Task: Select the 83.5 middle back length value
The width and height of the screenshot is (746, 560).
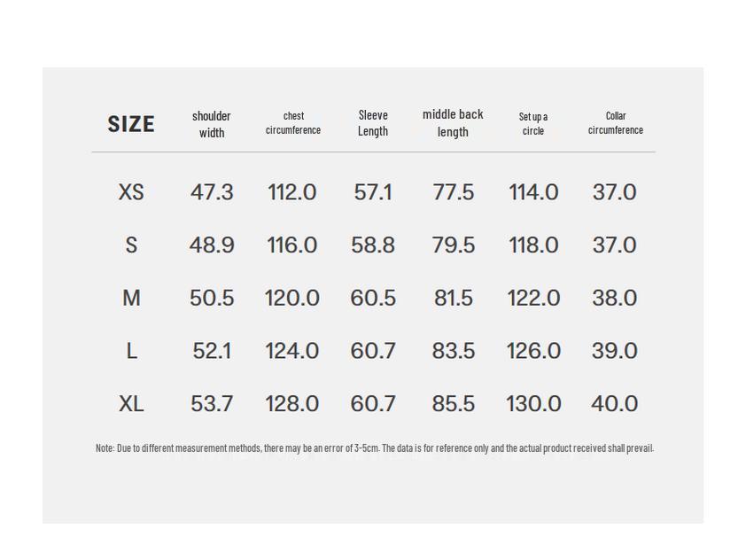Action: [454, 351]
